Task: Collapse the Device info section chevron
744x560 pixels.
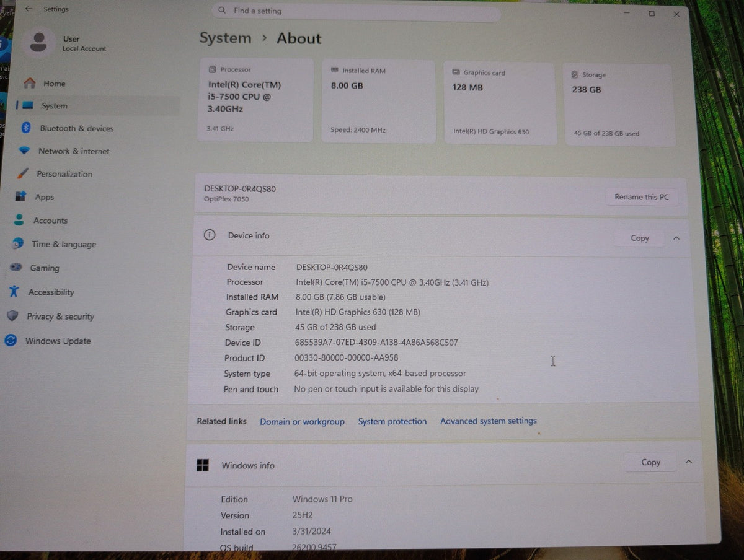Action: [676, 238]
